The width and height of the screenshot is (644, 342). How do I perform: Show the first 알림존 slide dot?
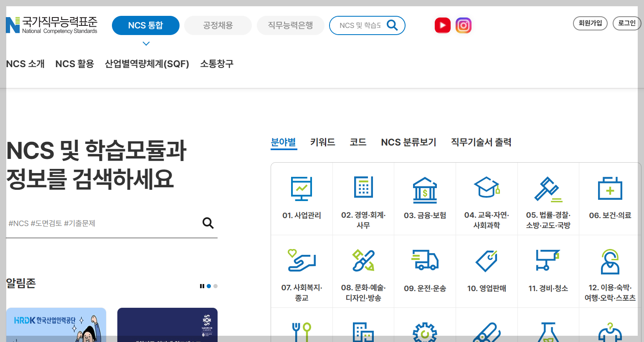point(209,286)
